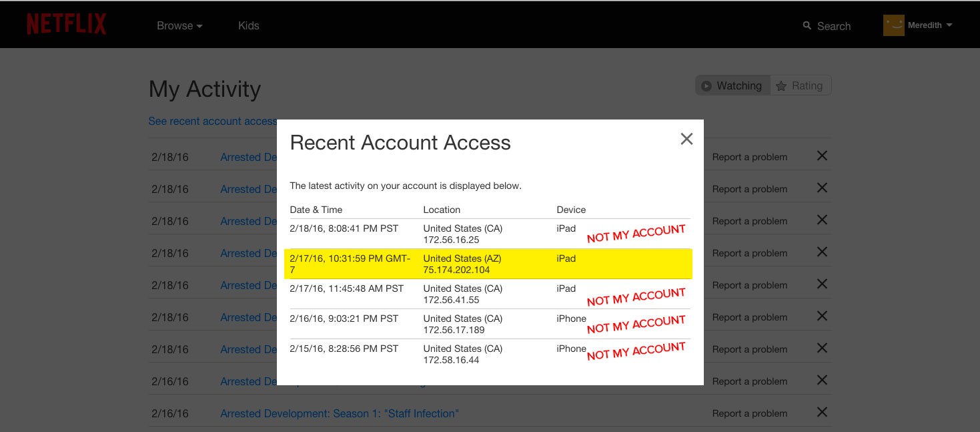This screenshot has width=980, height=432.
Task: Click the "Location" column header
Action: coord(442,210)
